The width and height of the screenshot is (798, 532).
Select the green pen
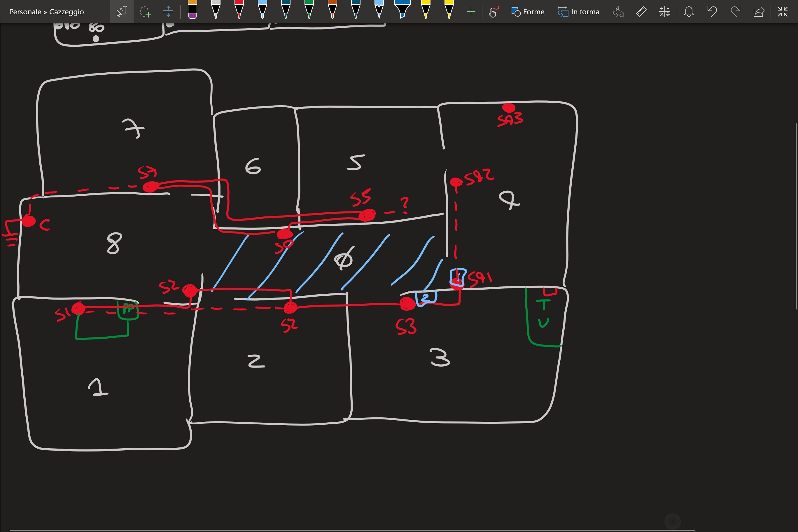click(309, 10)
